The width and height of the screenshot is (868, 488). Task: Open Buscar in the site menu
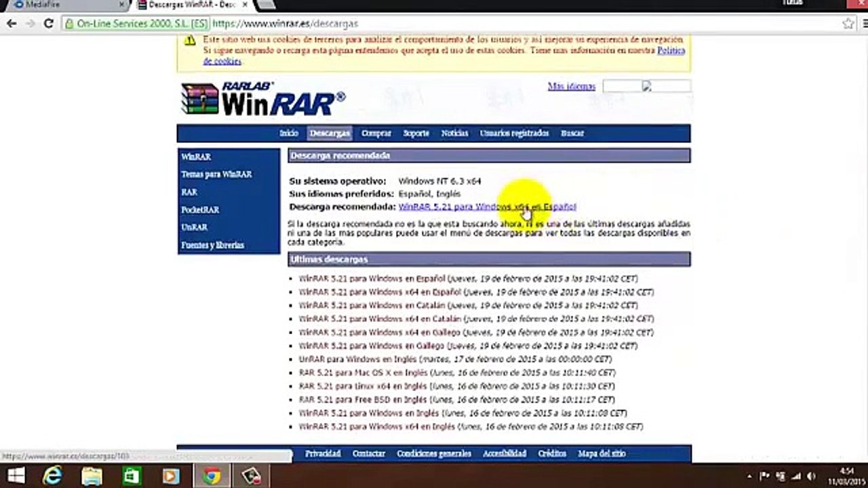tap(572, 134)
